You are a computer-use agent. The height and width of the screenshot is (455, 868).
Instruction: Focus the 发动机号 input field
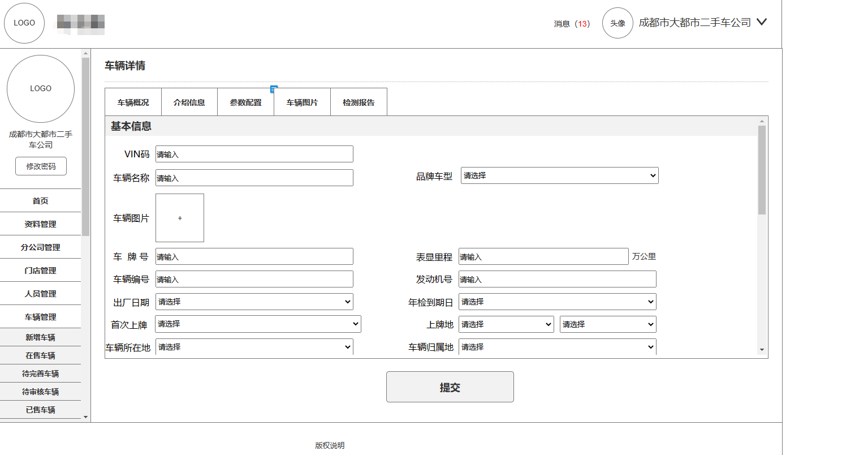click(x=558, y=279)
